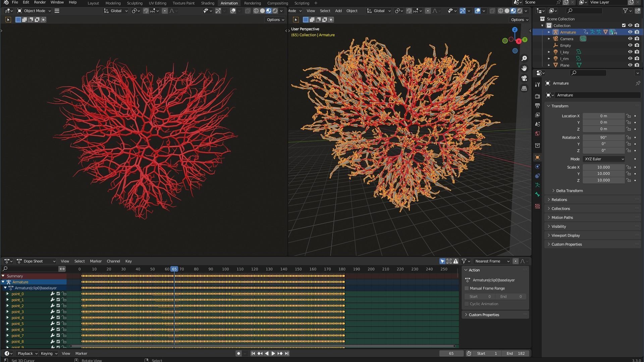Click Custom Properties in Action panel
Screen dimensions: 644x362
[x=484, y=315]
